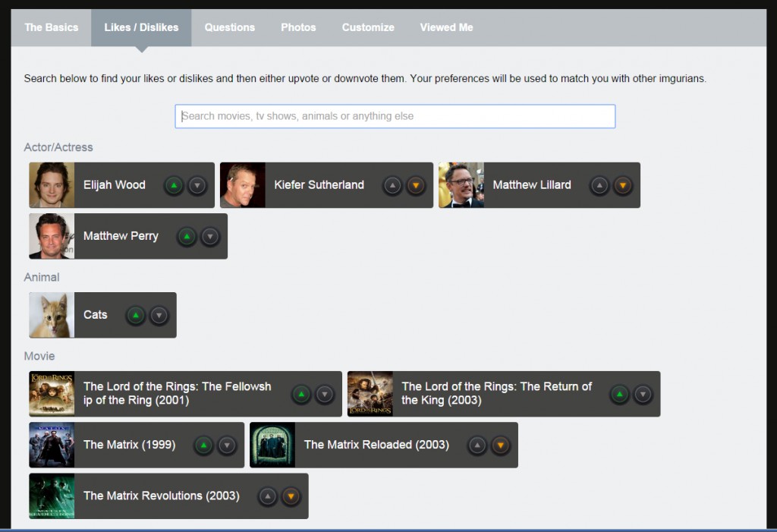Click the 'Cats' label
777x532 pixels.
point(95,315)
